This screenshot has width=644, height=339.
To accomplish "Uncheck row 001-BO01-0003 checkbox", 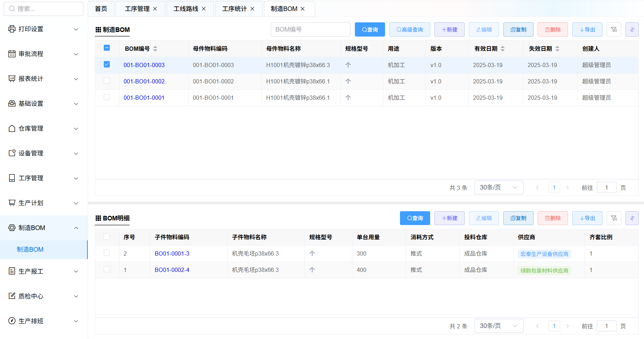I will [107, 64].
